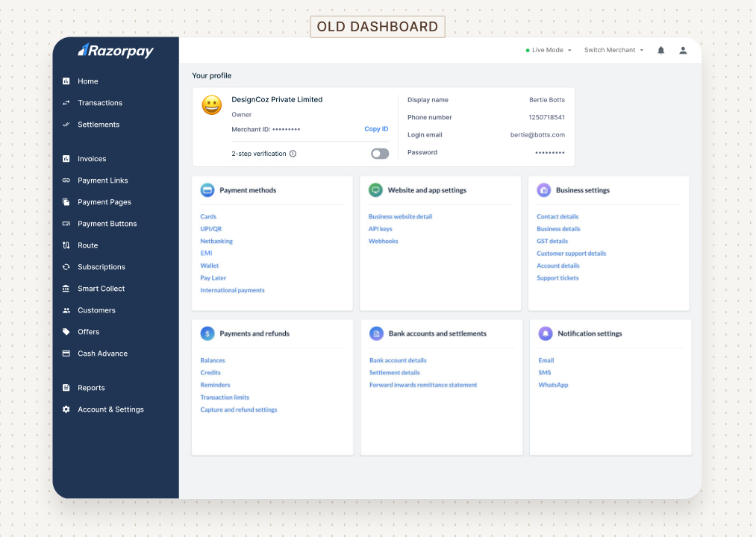This screenshot has height=537, width=756.
Task: Open Customer support details link
Action: pos(572,253)
